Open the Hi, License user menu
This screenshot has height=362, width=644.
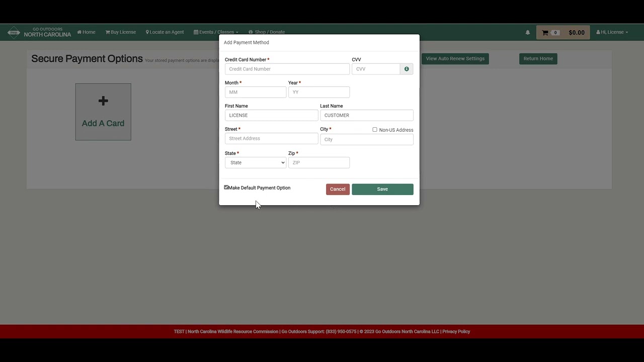(612, 32)
